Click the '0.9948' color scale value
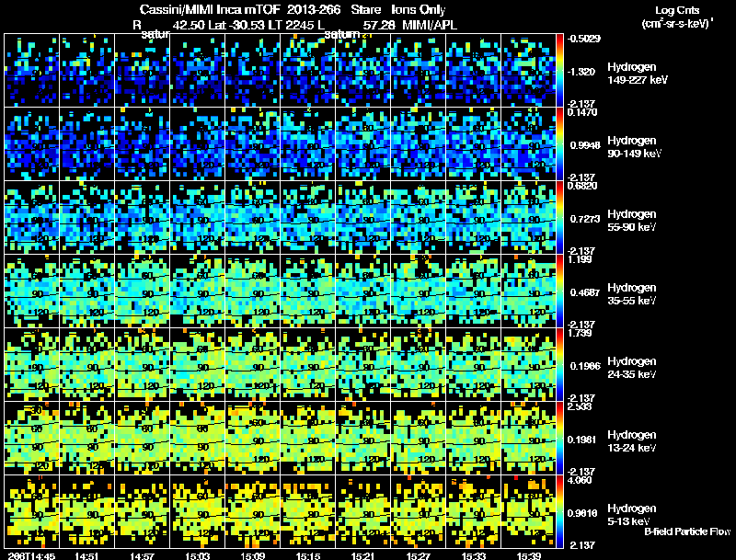Viewport: 736px width, 560px height. click(585, 145)
